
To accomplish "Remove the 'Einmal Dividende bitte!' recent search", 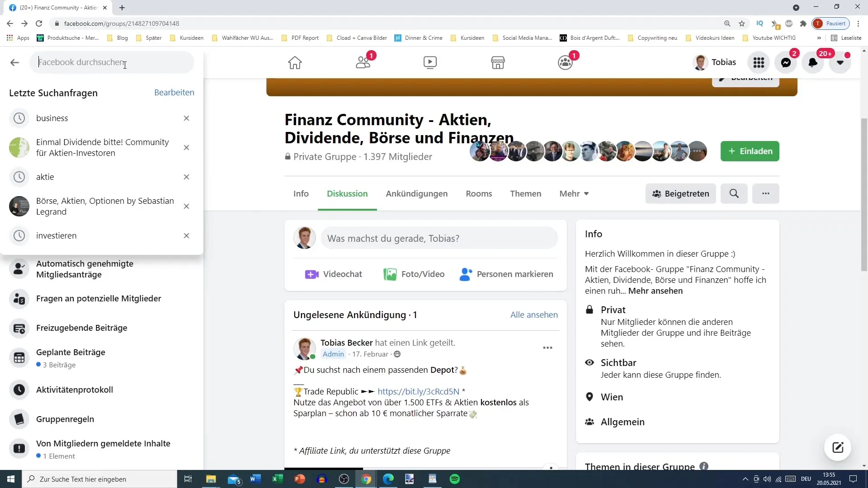I will click(186, 147).
